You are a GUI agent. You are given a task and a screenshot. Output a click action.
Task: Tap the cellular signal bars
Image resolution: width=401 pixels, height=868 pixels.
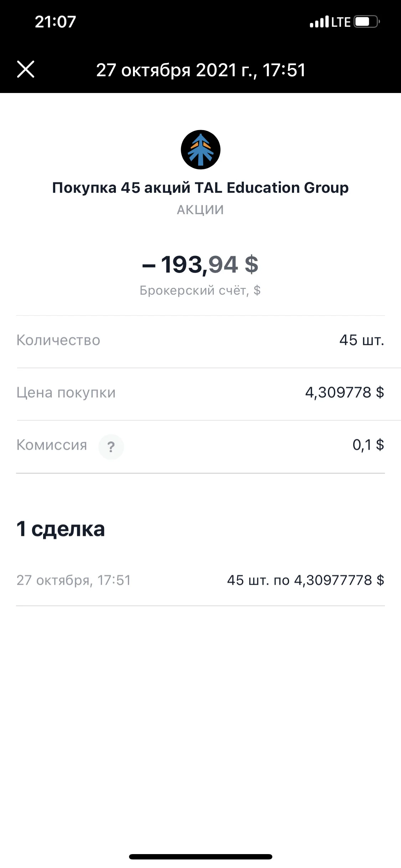point(319,22)
